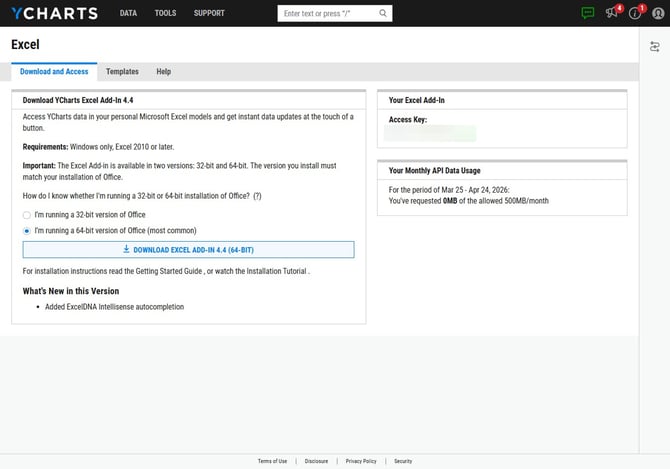
Task: Click the YCharts logo
Action: coord(54,14)
